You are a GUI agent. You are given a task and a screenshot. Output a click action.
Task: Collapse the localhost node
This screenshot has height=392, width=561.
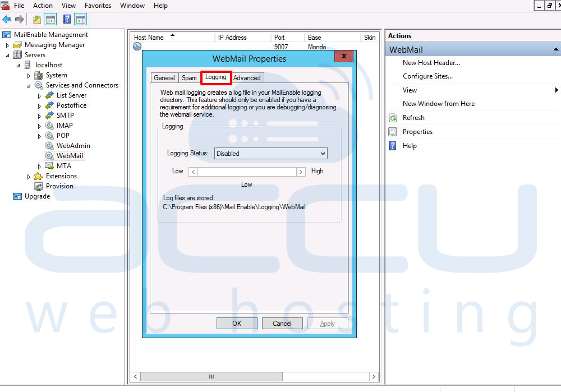tap(18, 66)
